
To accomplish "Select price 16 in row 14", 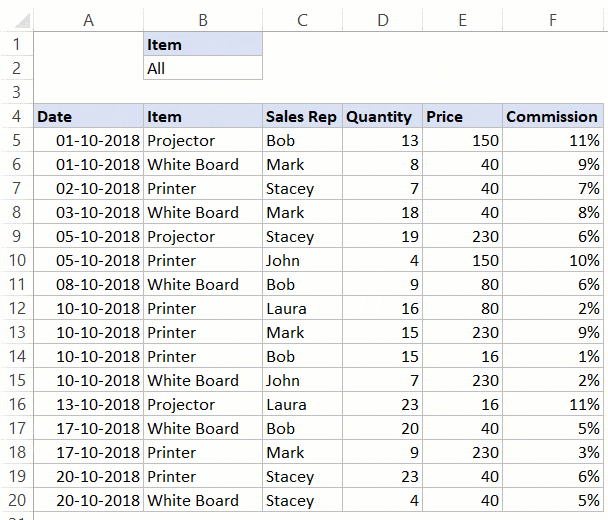I will coord(463,356).
